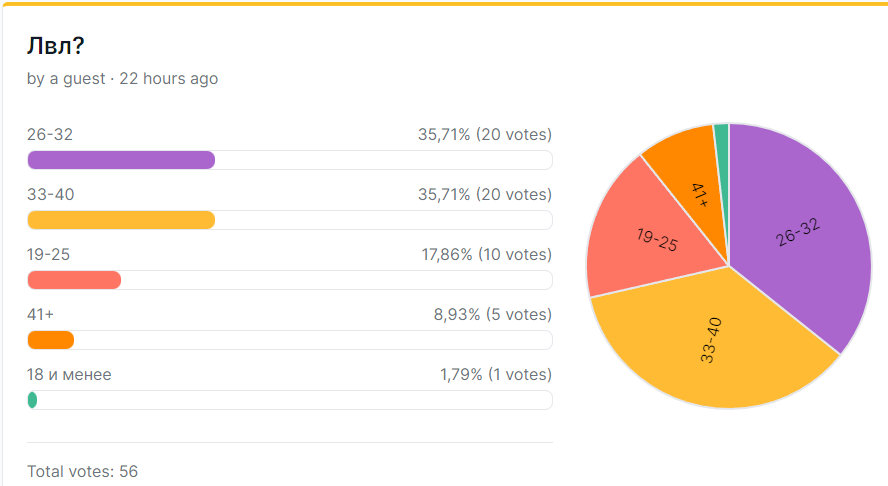Click the 'by a guest' author text
The height and width of the screenshot is (486, 888).
click(66, 79)
